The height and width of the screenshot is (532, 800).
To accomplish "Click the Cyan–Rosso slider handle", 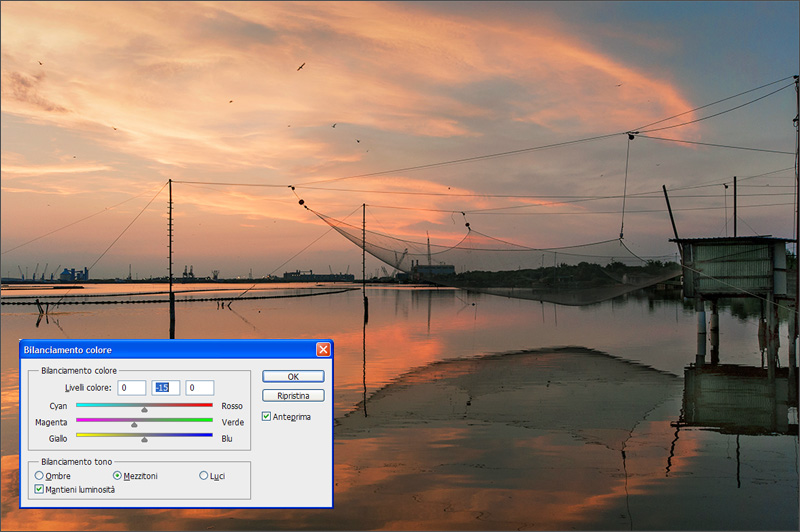I will pos(144,409).
